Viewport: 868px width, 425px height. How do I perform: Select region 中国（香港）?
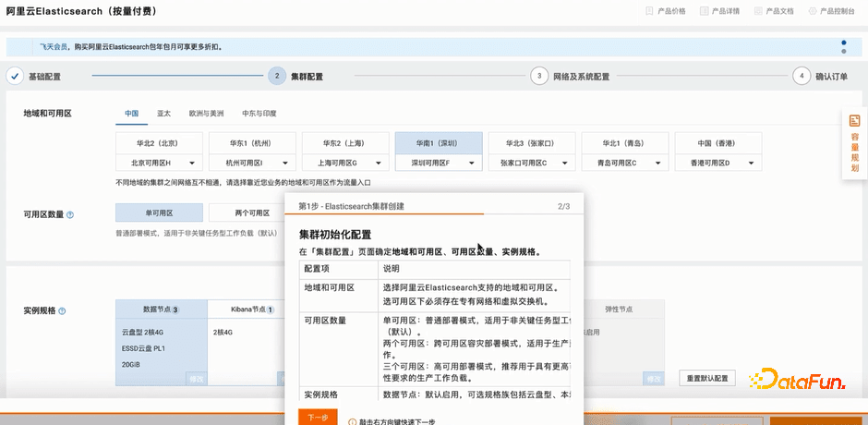pyautogui.click(x=718, y=143)
